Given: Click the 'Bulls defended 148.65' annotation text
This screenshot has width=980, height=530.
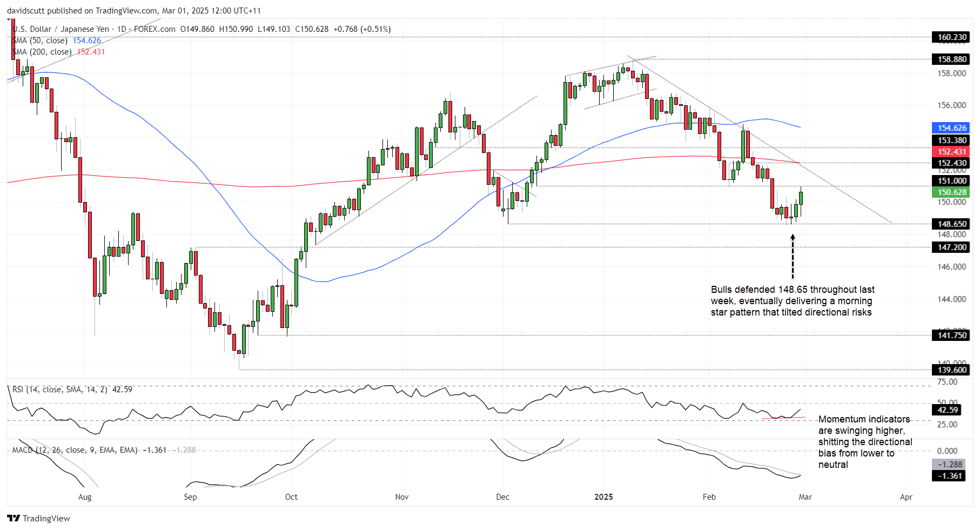Looking at the screenshot, I should (793, 301).
